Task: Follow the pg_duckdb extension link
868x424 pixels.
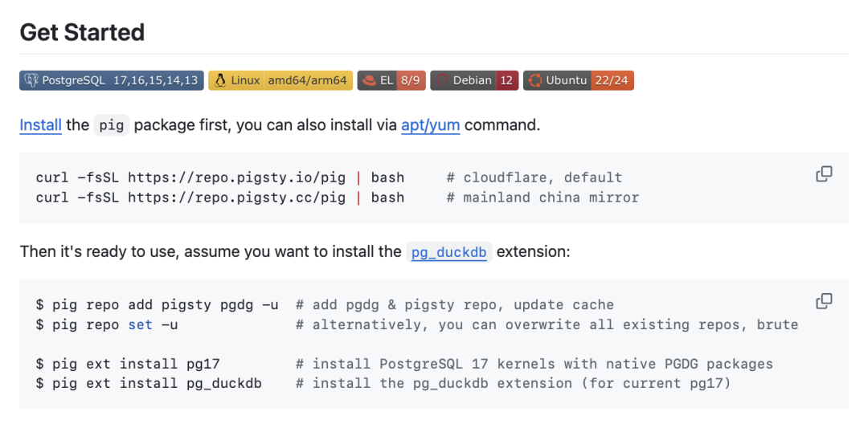Action: coord(448,252)
